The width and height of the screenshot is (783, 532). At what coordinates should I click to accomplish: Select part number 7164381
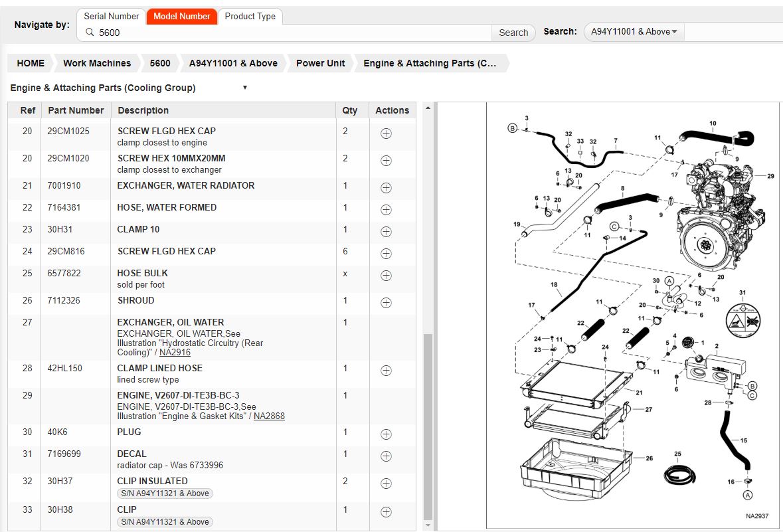(64, 207)
